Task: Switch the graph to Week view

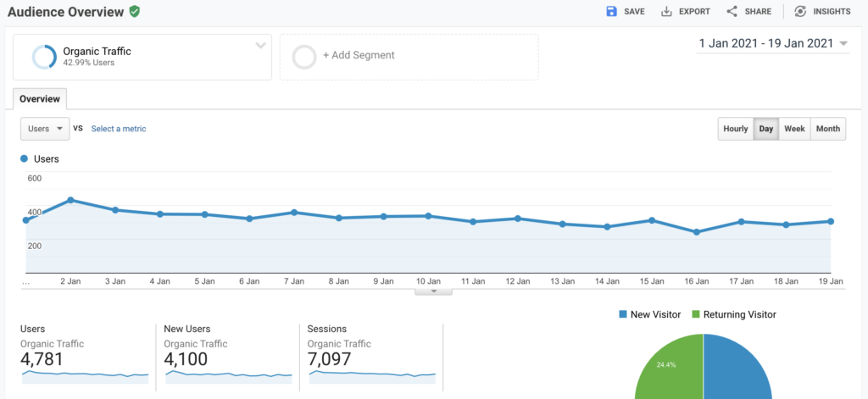Action: (794, 129)
